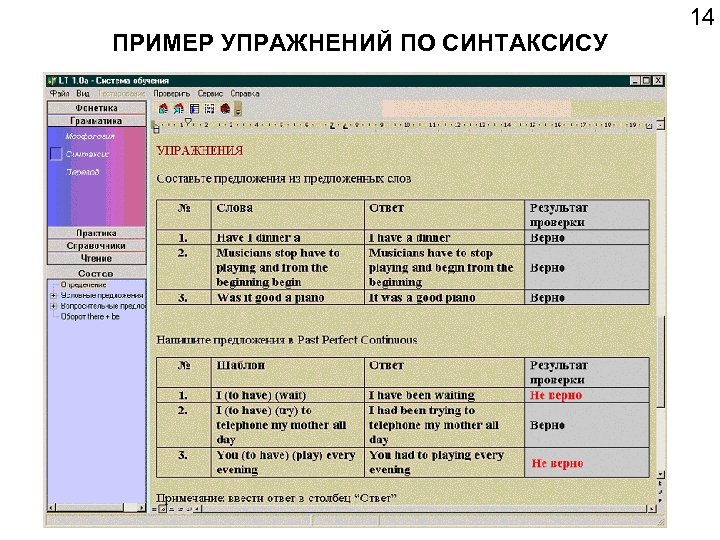720x540 pixels.
Task: Expand the Вопросительные предложения tree node
Action: pyautogui.click(x=54, y=306)
